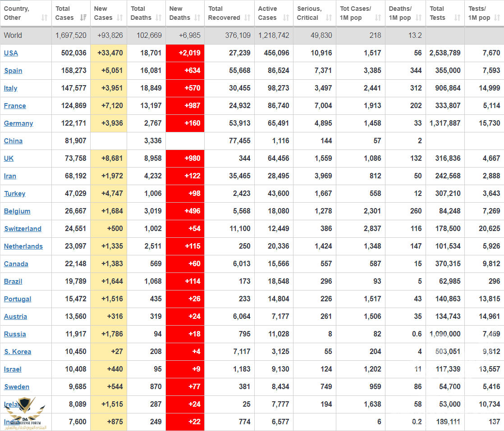Viewport: 504px width, 431px height.
Task: Select Canada total tests 370,315 cell
Action: [x=445, y=263]
